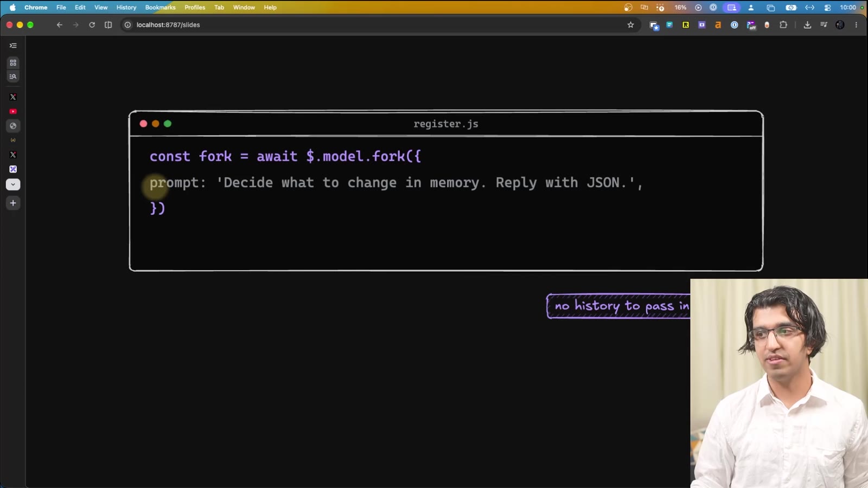Open the tab groups grid icon
Image resolution: width=868 pixels, height=488 pixels.
click(x=13, y=63)
